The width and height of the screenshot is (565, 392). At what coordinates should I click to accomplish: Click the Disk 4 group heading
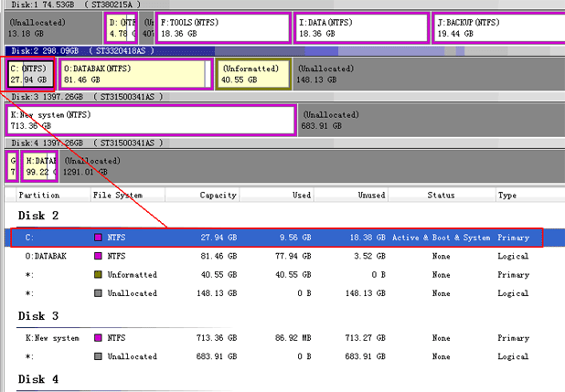(x=38, y=379)
